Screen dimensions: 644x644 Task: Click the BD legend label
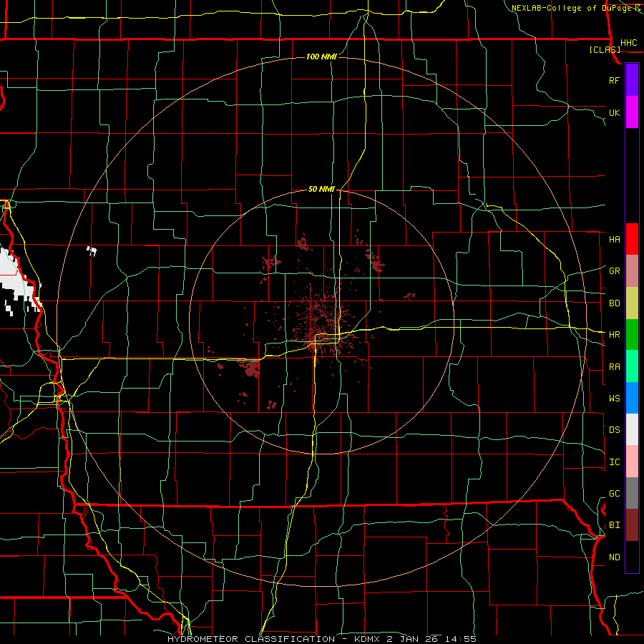(615, 303)
